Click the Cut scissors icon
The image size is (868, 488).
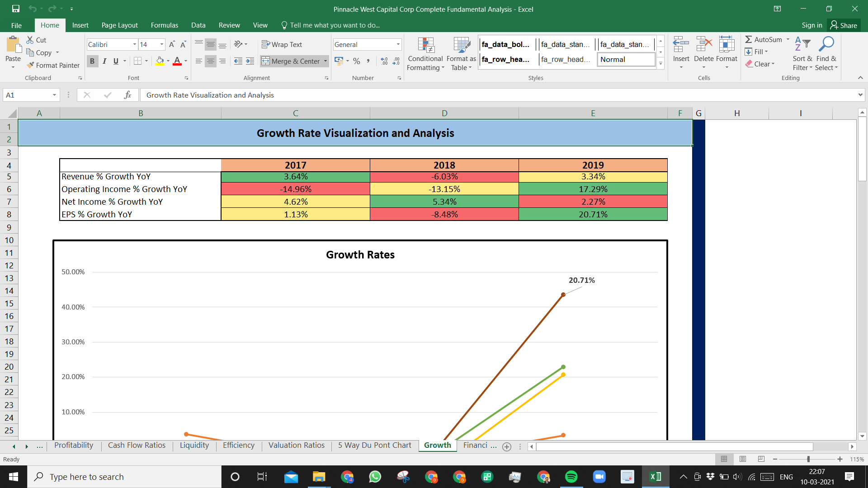pyautogui.click(x=30, y=40)
